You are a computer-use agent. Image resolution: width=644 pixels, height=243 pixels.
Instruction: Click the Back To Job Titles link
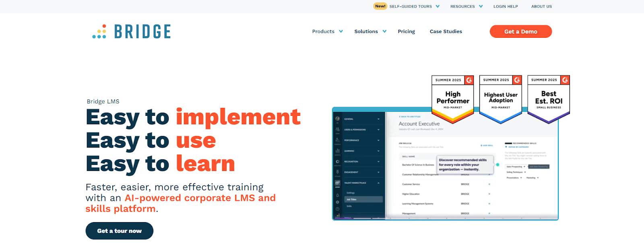tap(410, 117)
